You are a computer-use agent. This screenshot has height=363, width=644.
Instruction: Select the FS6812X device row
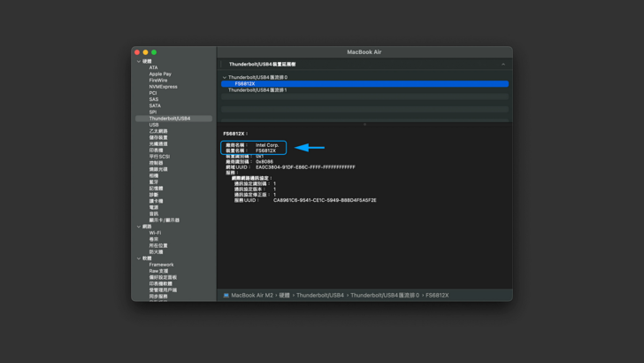pyautogui.click(x=245, y=84)
